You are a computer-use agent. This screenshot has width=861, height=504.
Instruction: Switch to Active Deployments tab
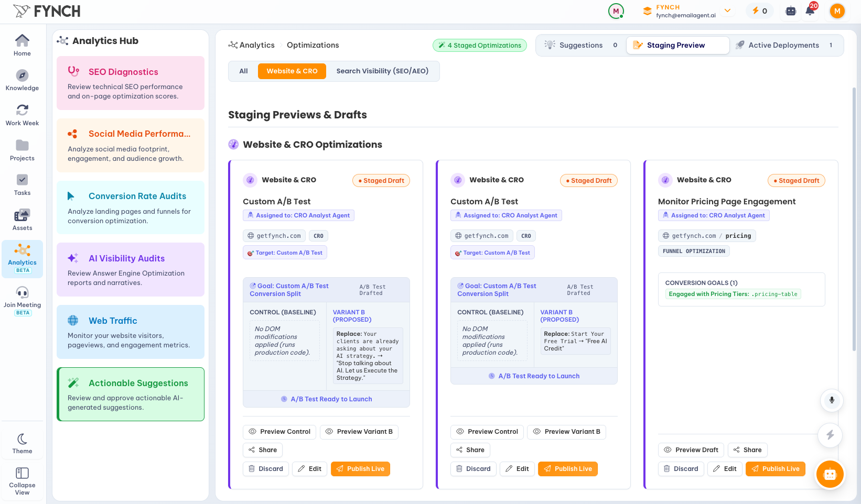(785, 45)
